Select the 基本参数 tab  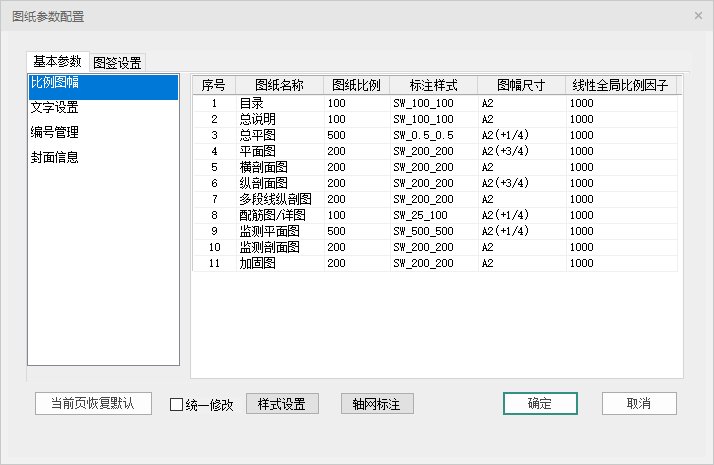56,61
